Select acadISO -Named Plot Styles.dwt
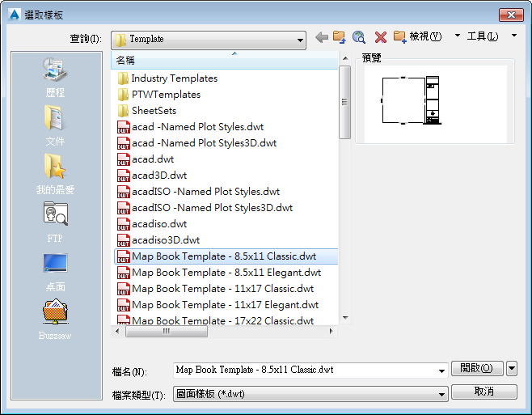 [198, 192]
